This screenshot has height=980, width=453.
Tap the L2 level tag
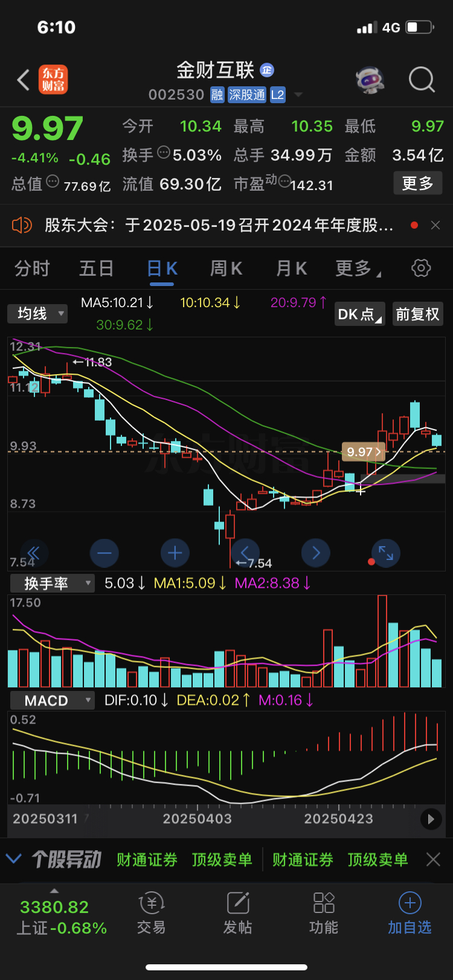click(x=277, y=95)
